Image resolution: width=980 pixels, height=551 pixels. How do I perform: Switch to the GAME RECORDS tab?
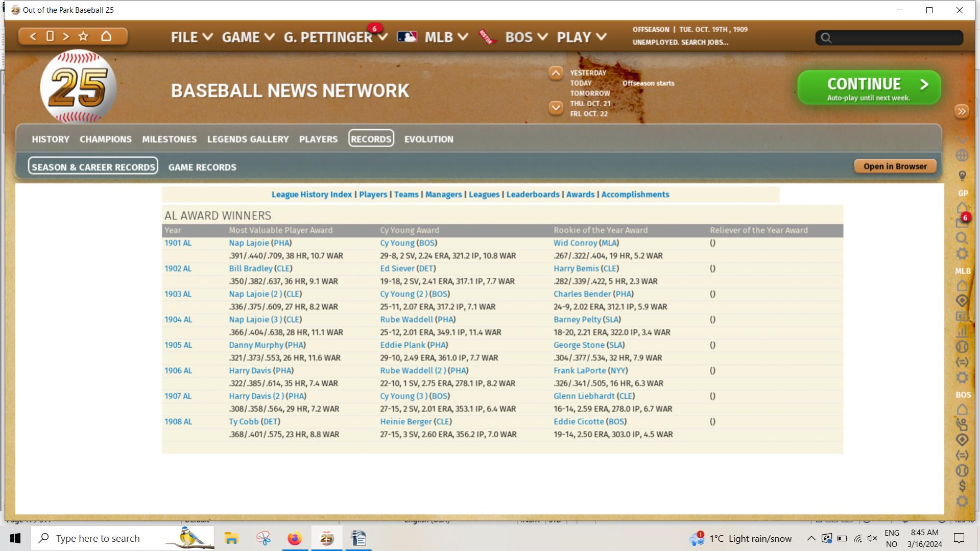click(202, 167)
